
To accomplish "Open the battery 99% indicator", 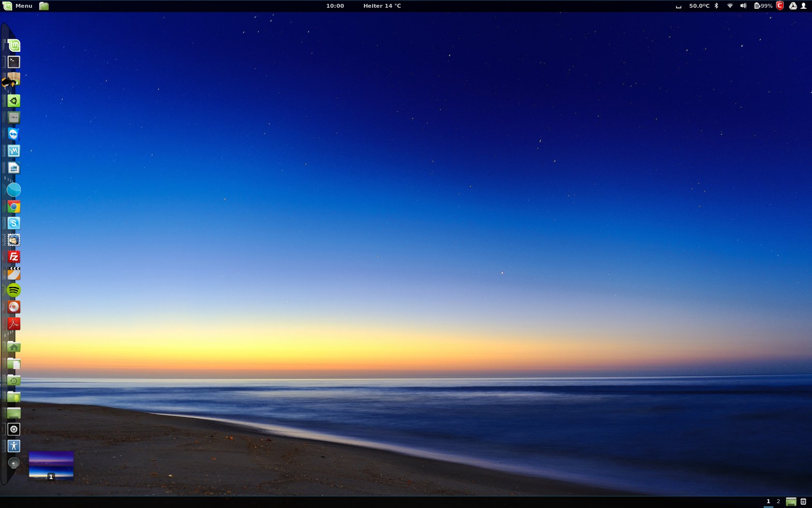I will 763,6.
